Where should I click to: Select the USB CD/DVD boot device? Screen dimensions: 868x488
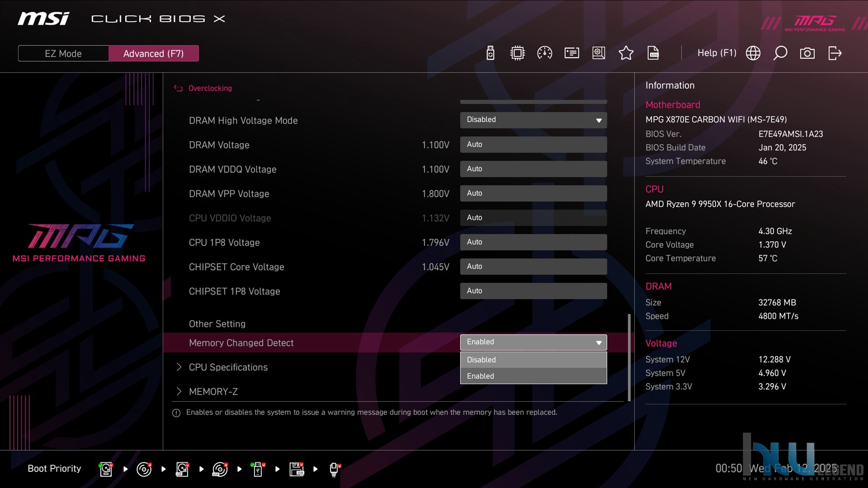point(220,469)
